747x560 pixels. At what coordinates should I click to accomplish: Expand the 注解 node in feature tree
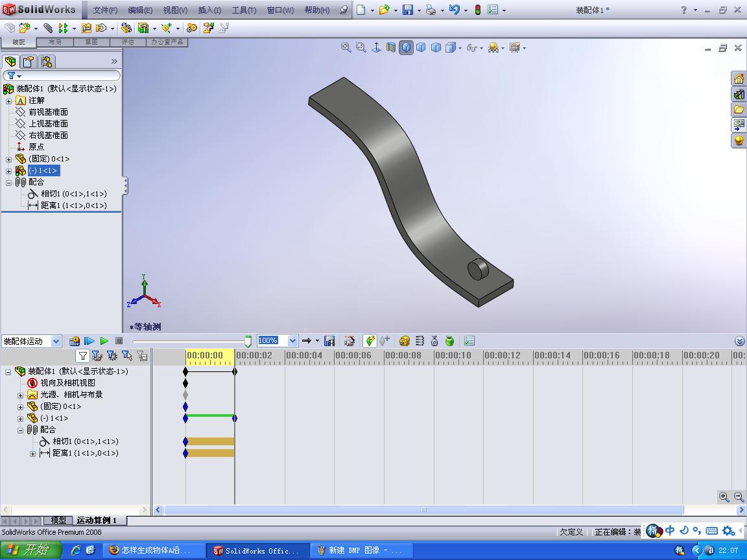click(x=8, y=101)
